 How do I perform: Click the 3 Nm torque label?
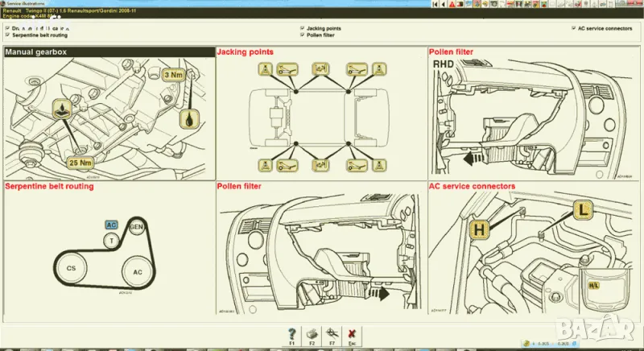point(172,75)
